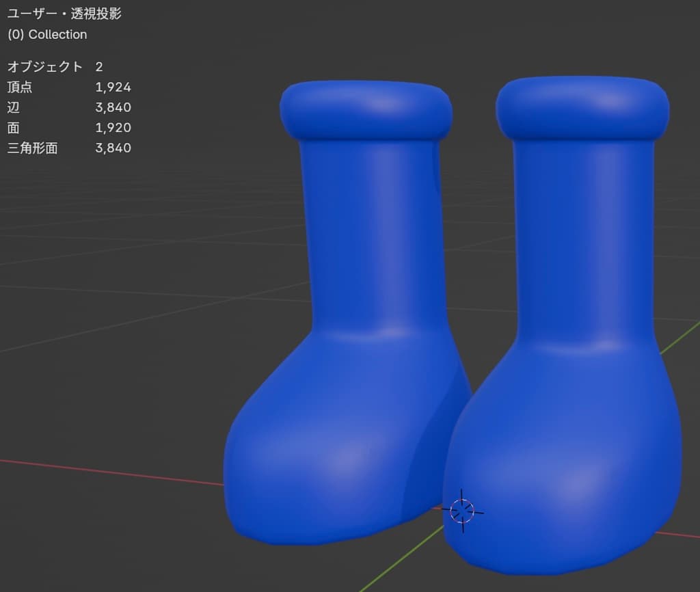Click the 辺 statistic row
700x592 pixels.
coord(68,107)
